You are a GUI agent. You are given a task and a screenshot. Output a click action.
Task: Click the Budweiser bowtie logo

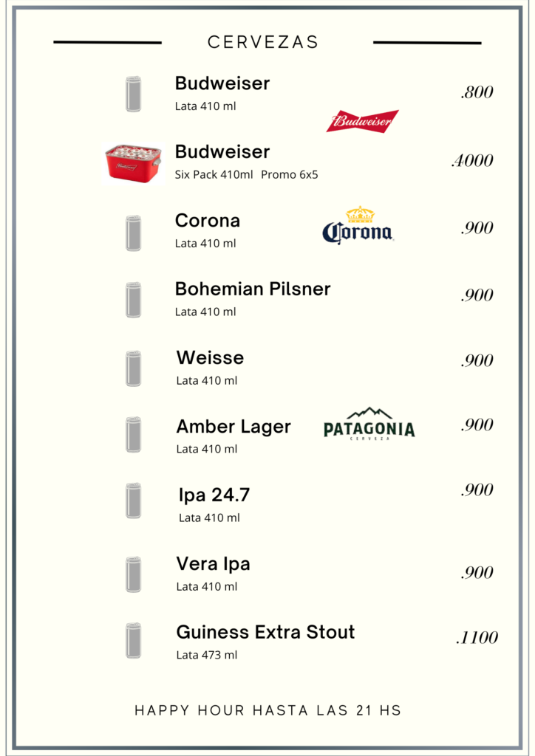[363, 121]
